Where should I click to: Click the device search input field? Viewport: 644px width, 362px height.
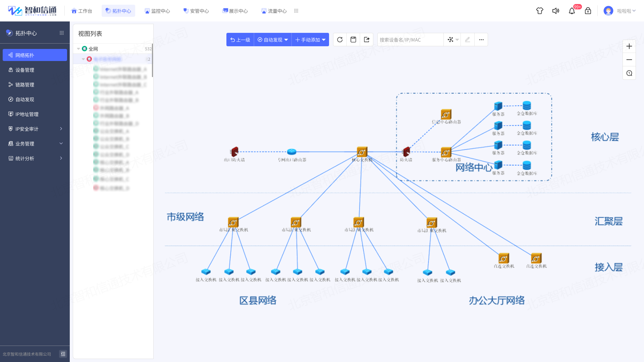(x=410, y=40)
